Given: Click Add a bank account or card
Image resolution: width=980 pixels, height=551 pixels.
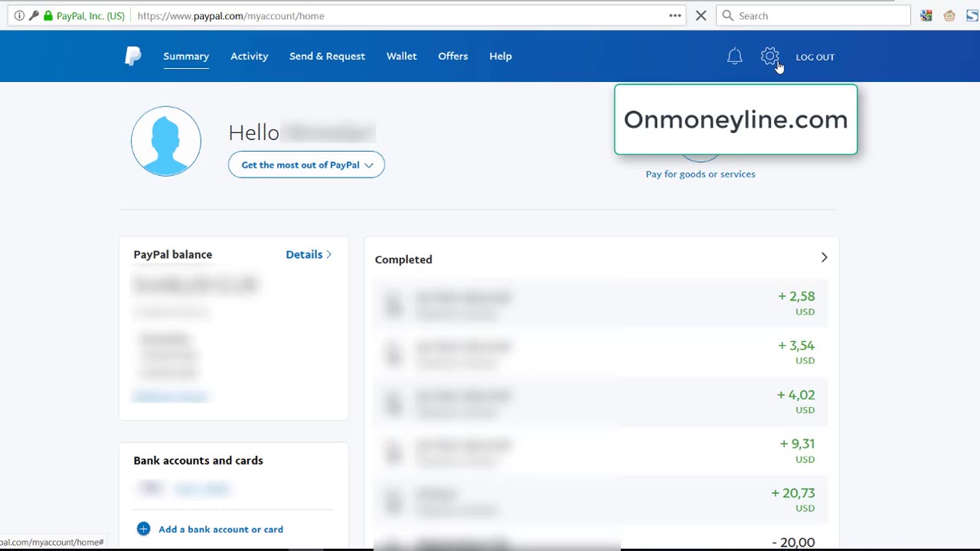Looking at the screenshot, I should (220, 529).
